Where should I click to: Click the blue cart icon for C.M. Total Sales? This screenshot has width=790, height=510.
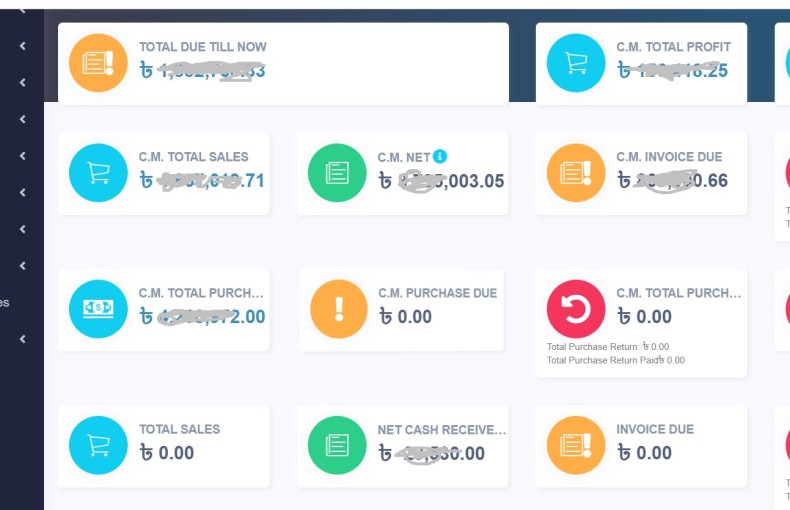pos(98,173)
